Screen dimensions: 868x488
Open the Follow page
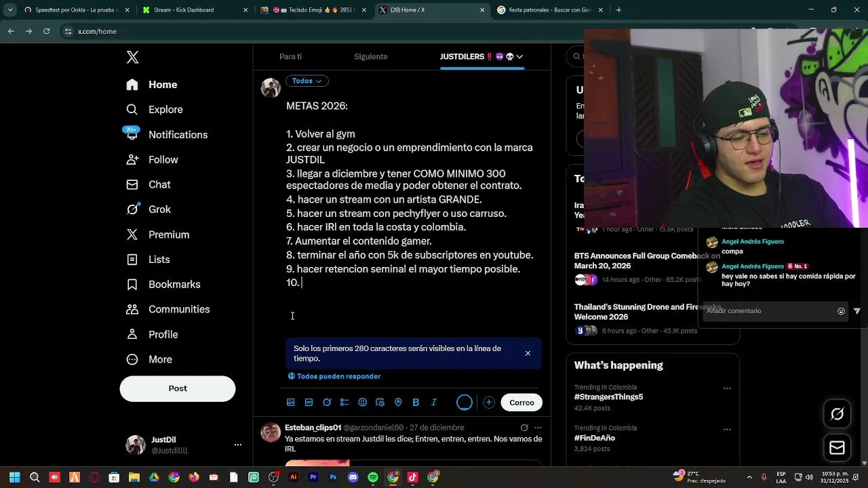(x=152, y=159)
